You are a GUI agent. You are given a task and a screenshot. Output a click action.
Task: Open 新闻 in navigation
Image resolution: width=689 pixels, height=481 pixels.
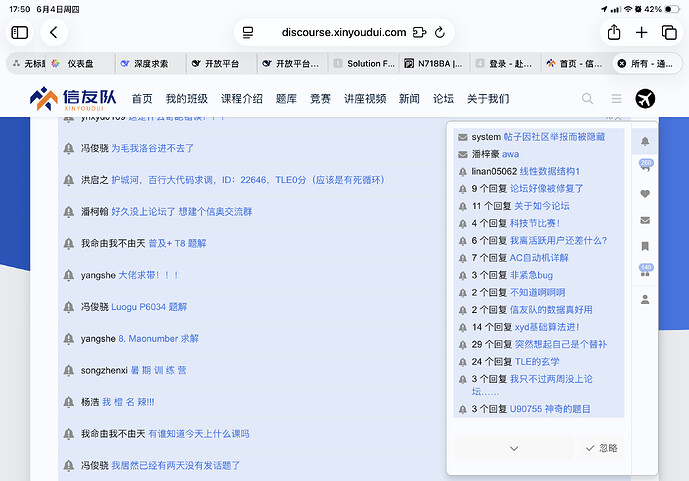coord(409,99)
